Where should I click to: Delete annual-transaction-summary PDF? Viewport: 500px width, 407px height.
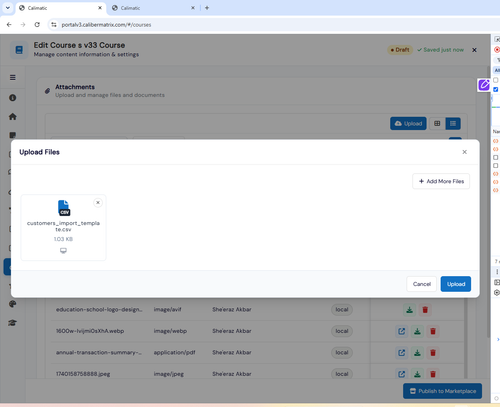(433, 353)
